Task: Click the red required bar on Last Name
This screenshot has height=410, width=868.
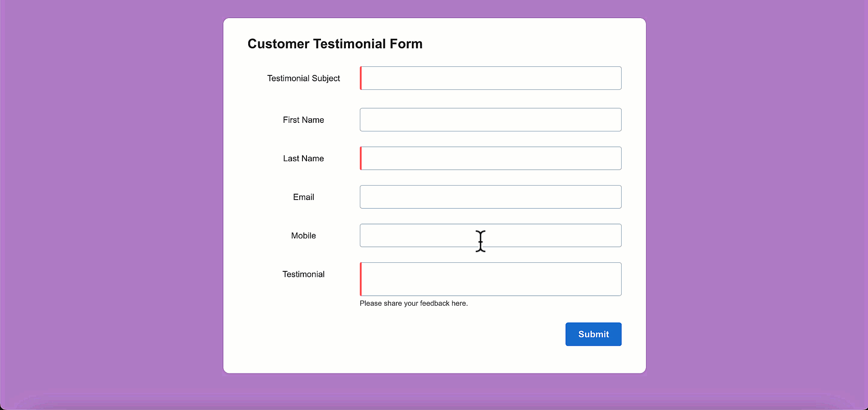Action: pos(361,158)
